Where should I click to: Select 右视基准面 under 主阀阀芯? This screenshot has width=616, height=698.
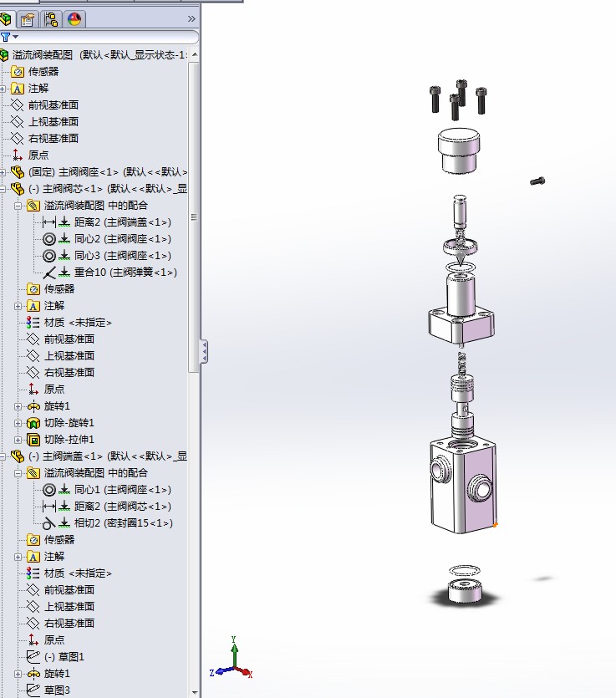point(60,373)
